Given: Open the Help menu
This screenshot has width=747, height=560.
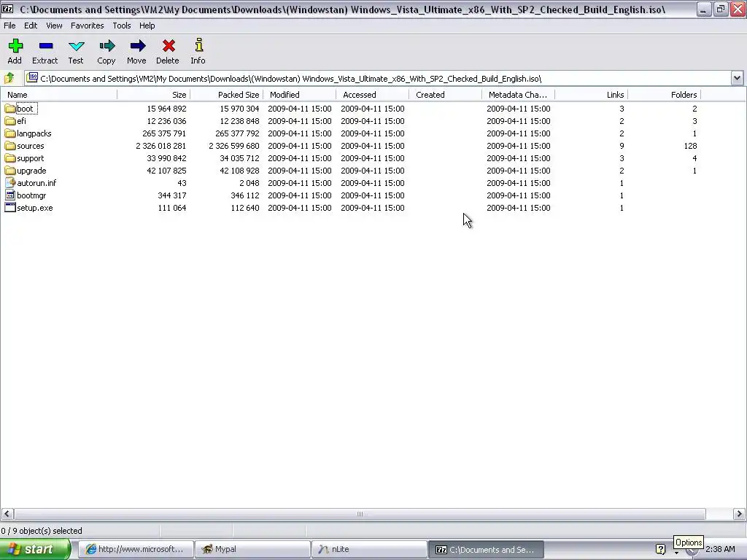Looking at the screenshot, I should click(147, 26).
